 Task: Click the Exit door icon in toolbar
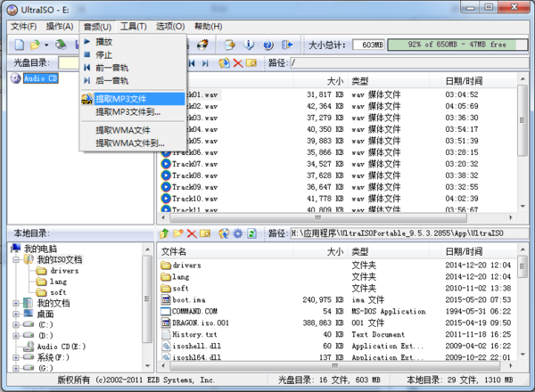click(x=287, y=45)
